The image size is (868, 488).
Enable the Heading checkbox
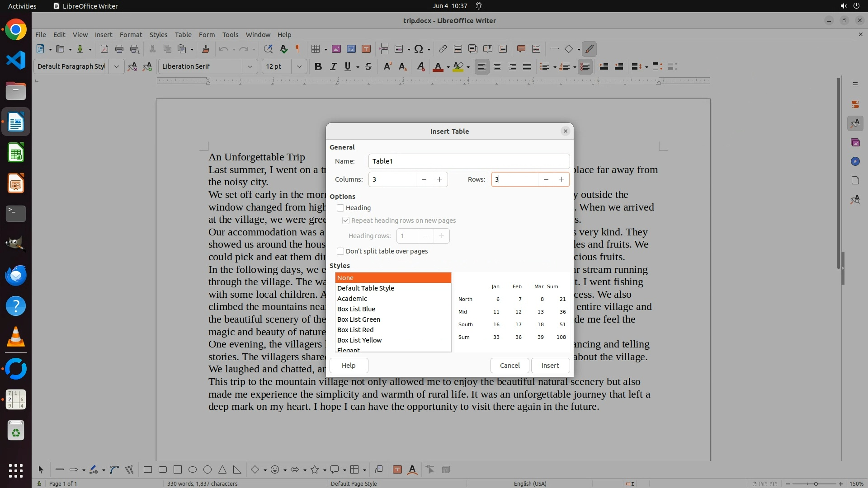(340, 208)
